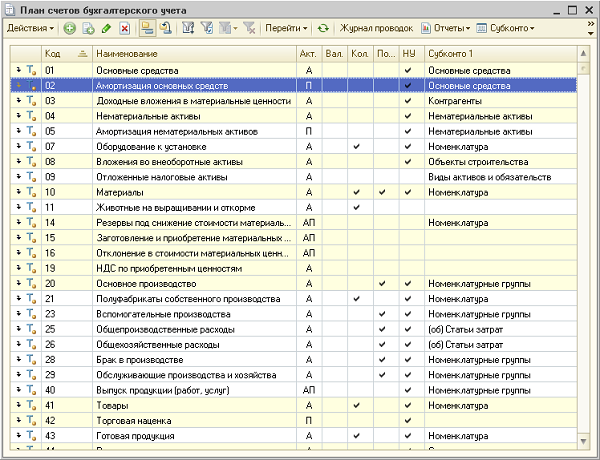Click the account icon in row 10
This screenshot has height=460, width=600.
31,192
